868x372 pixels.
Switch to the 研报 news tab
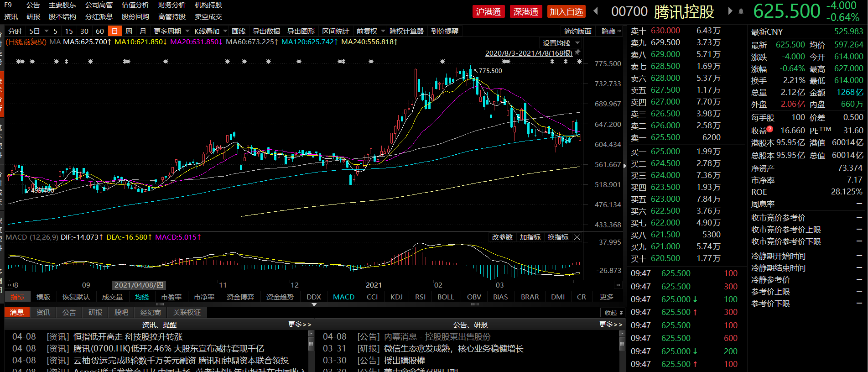95,313
